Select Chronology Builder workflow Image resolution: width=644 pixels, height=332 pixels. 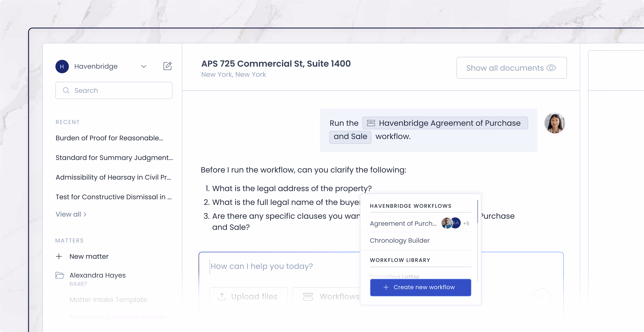(399, 240)
